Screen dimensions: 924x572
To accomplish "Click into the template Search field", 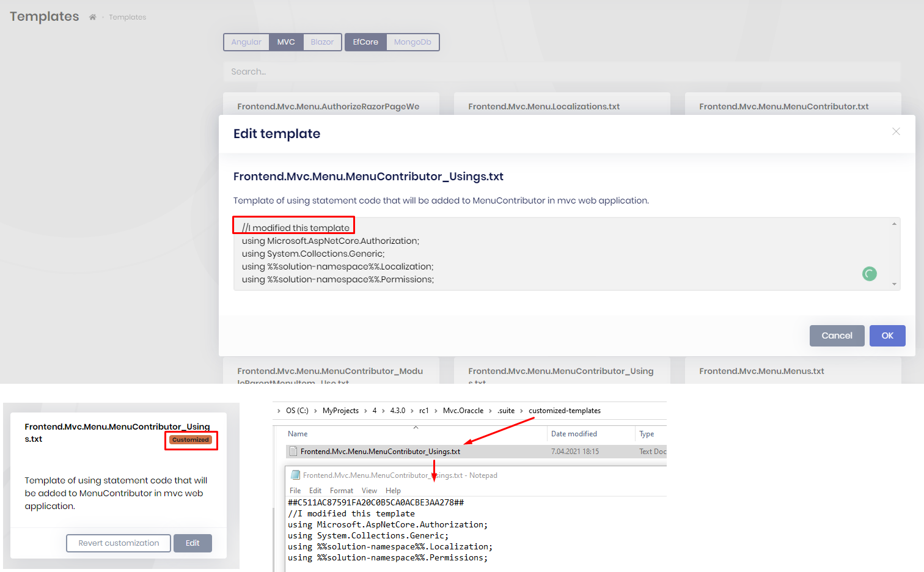I will click(x=562, y=71).
